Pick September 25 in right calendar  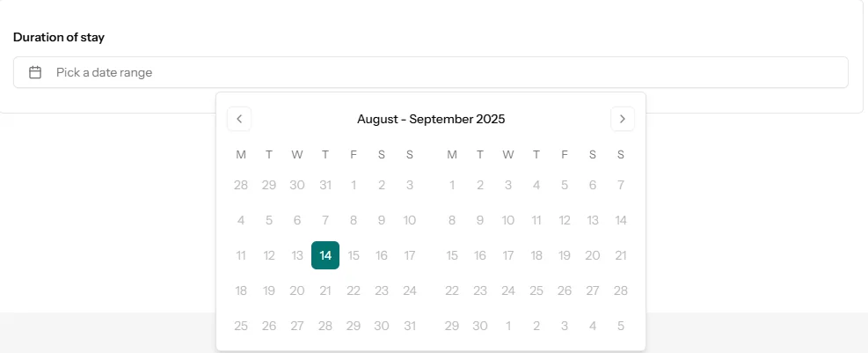click(x=536, y=290)
